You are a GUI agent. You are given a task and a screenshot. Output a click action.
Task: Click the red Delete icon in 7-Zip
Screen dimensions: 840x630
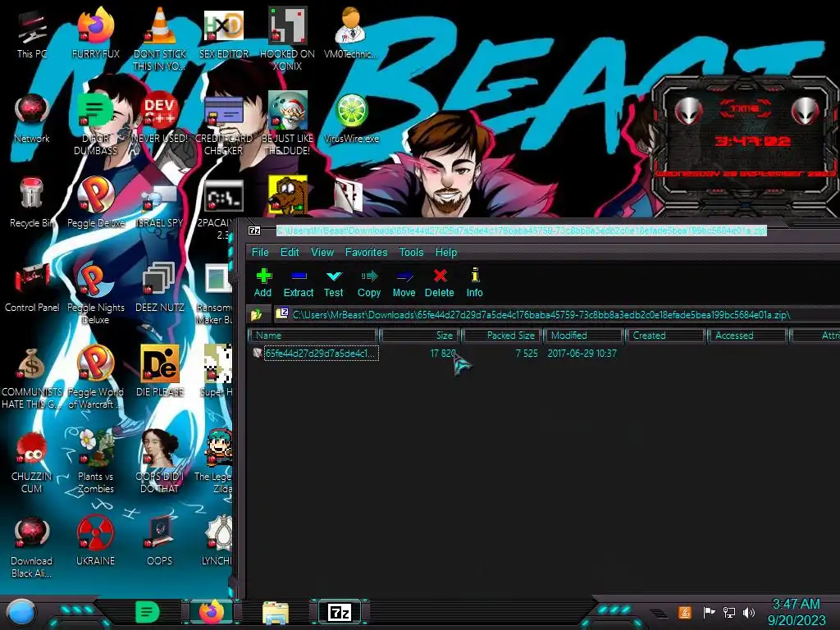click(440, 283)
